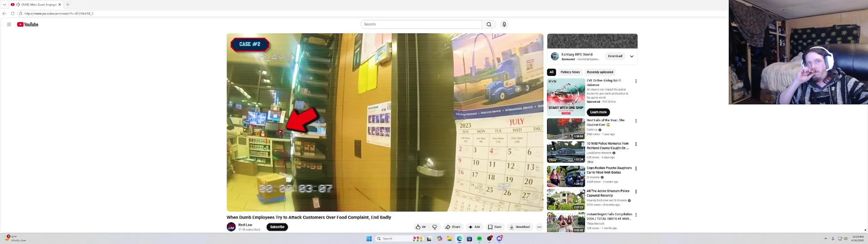Open the EVE Online ad thumbnail

coord(566,97)
